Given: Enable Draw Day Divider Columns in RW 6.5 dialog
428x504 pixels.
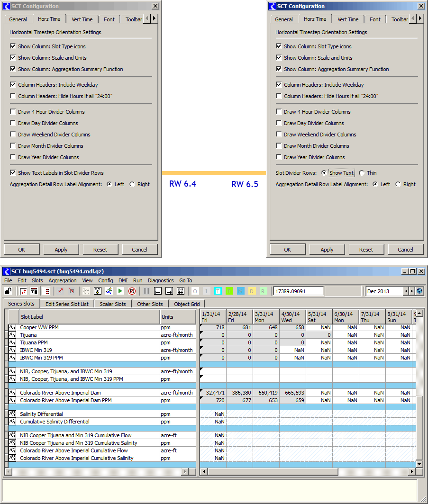Looking at the screenshot, I should (279, 123).
